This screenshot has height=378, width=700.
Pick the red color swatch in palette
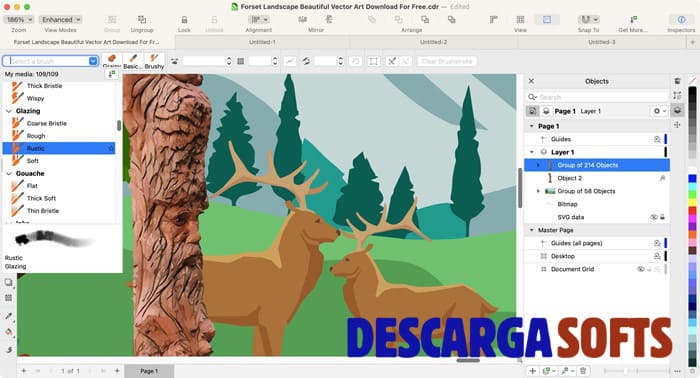pyautogui.click(x=692, y=211)
